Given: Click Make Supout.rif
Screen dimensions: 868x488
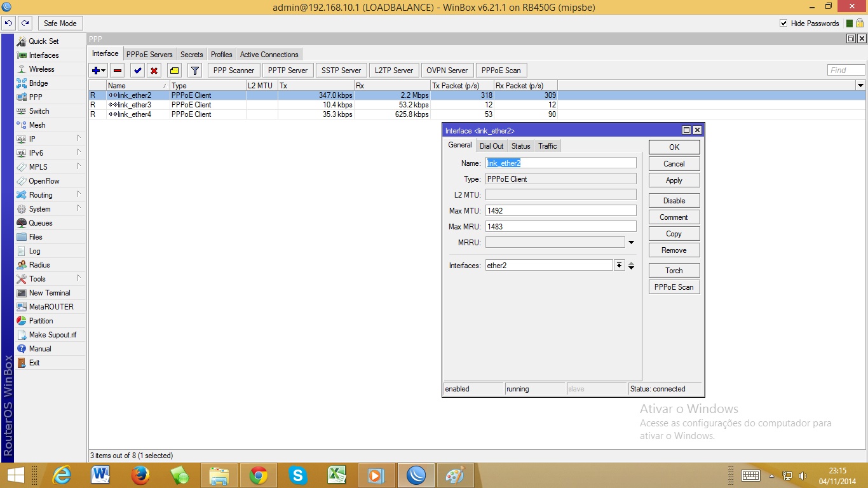Looking at the screenshot, I should coord(53,335).
